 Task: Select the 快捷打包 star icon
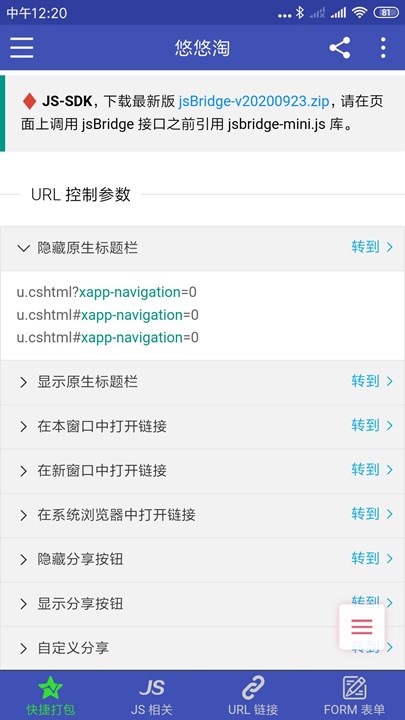pyautogui.click(x=51, y=688)
